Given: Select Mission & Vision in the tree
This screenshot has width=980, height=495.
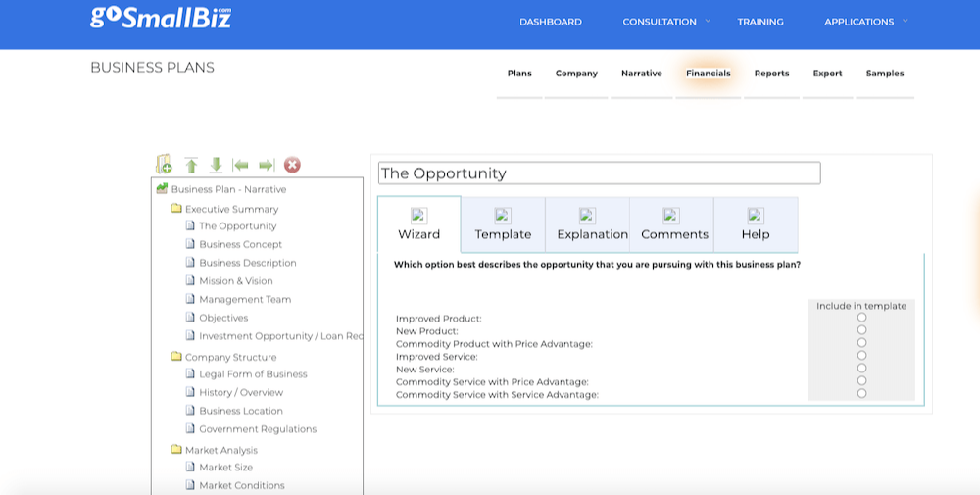Looking at the screenshot, I should point(236,281).
